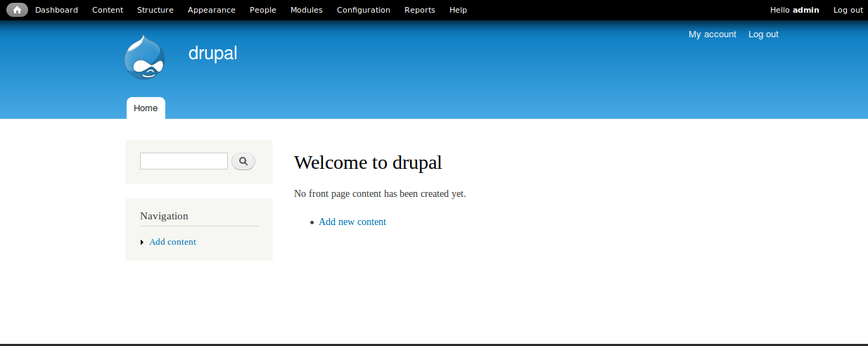This screenshot has width=868, height=346.
Task: Open Help from the admin toolbar
Action: 458,10
